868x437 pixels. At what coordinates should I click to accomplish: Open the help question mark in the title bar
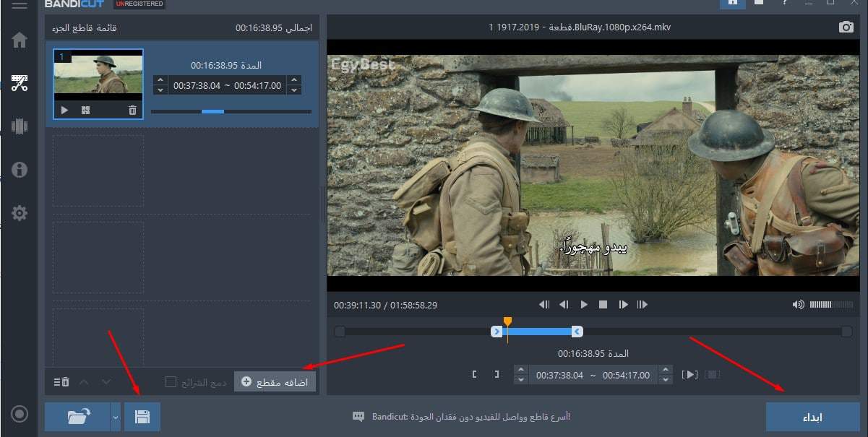click(784, 3)
